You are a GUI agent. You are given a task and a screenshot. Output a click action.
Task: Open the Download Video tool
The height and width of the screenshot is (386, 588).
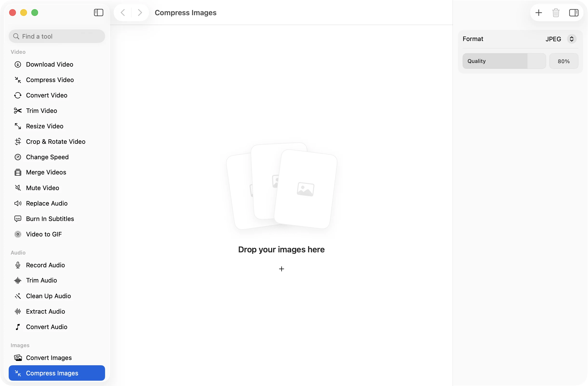tap(57, 64)
